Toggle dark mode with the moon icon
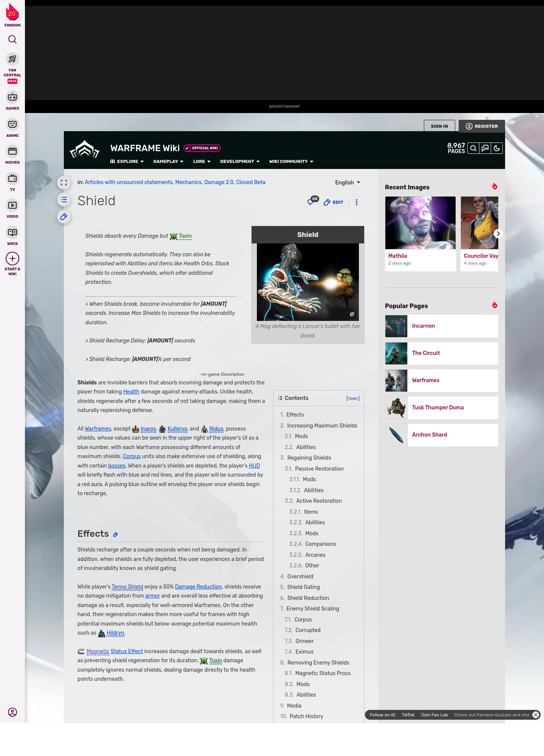 497,148
